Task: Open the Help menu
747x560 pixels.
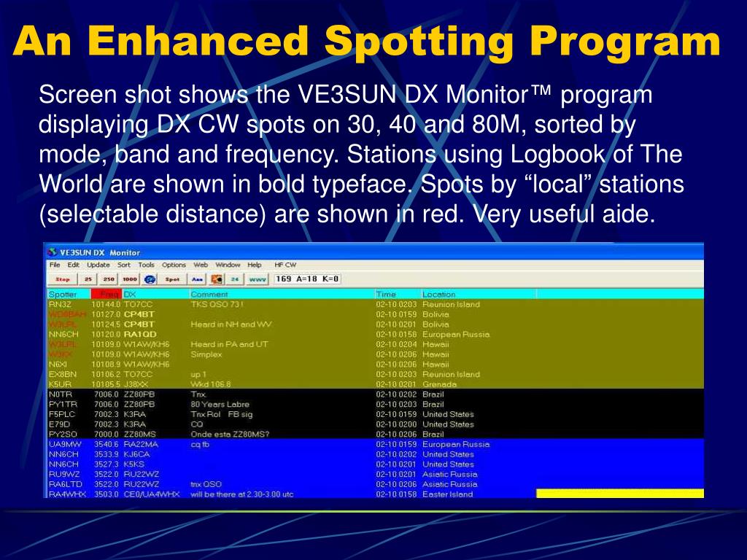Action: [255, 265]
